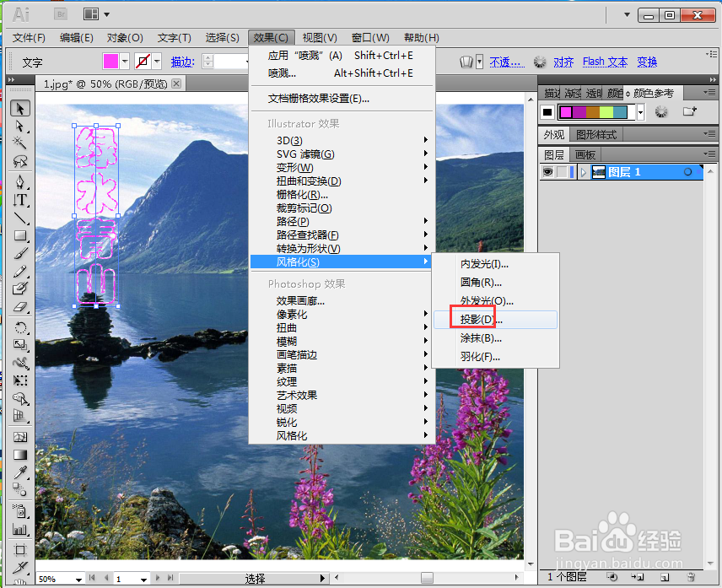Image resolution: width=722 pixels, height=588 pixels.
Task: Click the 描边 stroke link
Action: (182, 62)
